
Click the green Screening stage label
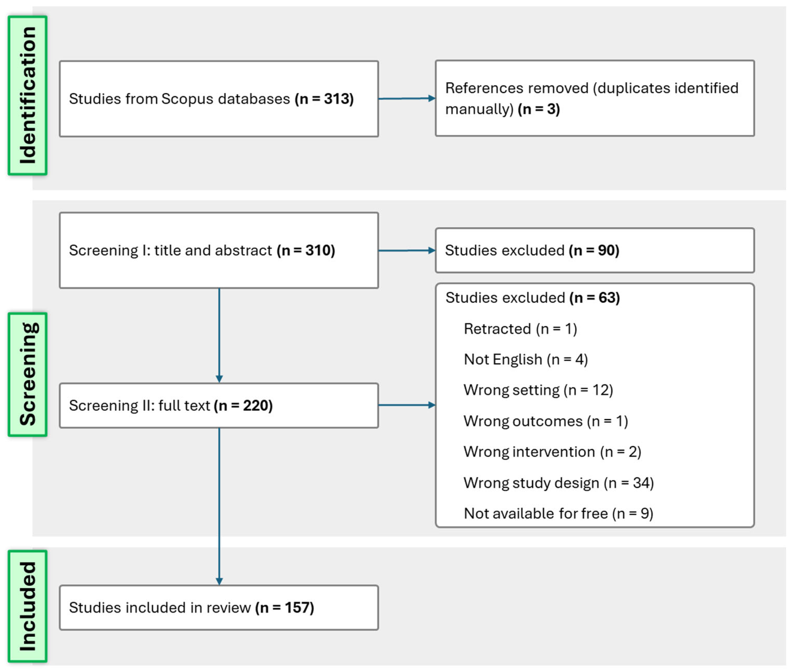click(27, 374)
